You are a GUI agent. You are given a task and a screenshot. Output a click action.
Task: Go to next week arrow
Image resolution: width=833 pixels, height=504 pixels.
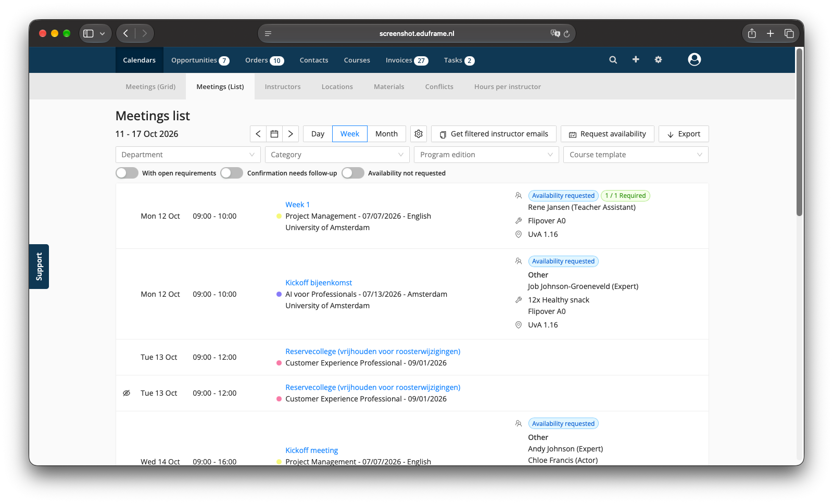291,134
